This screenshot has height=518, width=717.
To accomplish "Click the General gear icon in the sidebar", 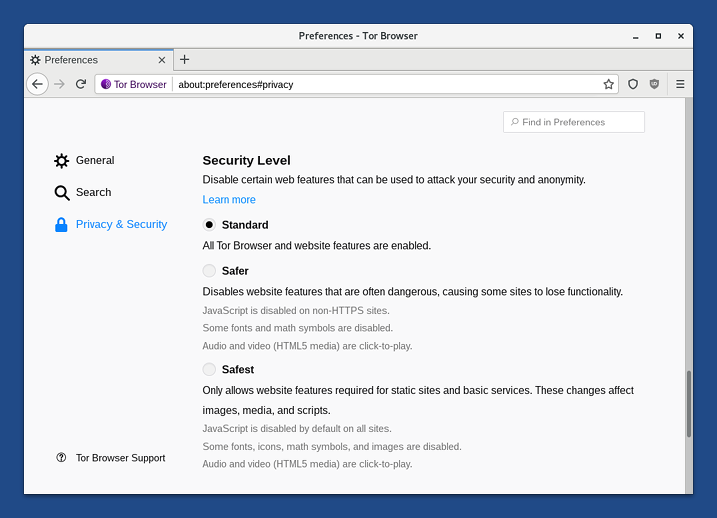I will click(61, 160).
